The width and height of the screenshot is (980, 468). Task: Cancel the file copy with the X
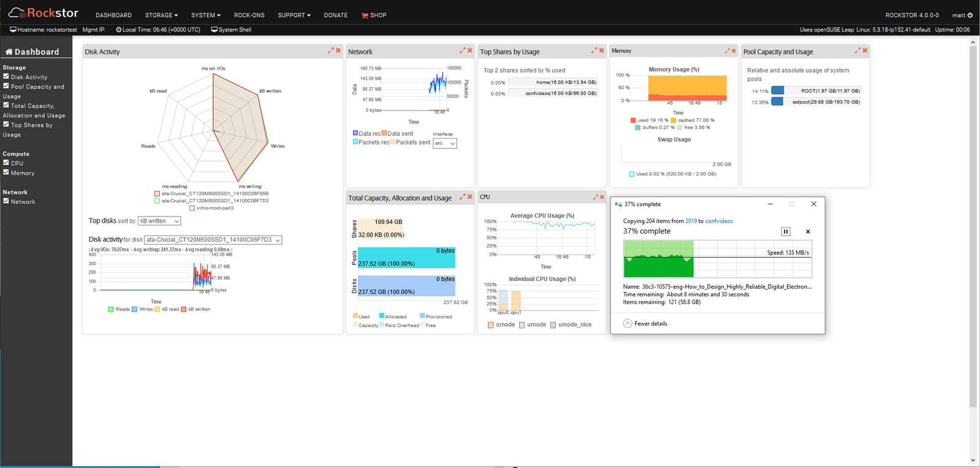click(x=808, y=231)
